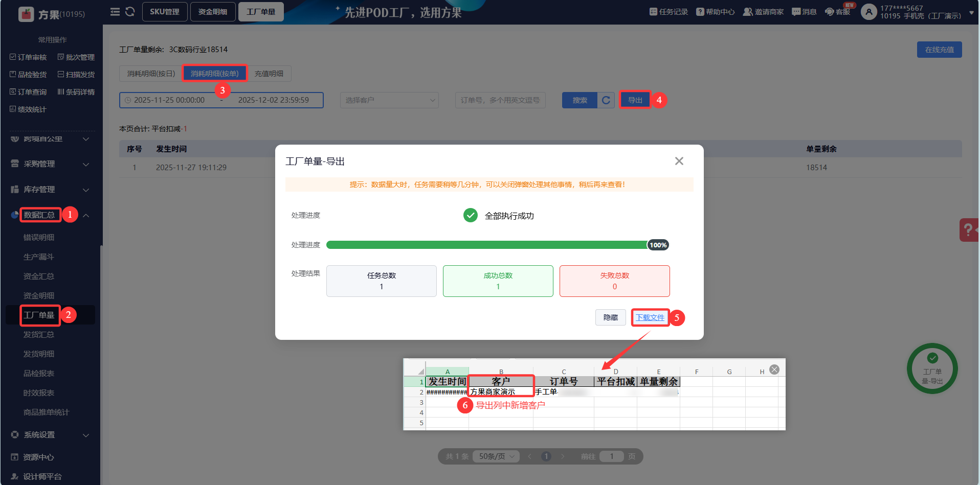Click the 在线充值 button
Viewport: 980px width, 485px height.
point(939,50)
